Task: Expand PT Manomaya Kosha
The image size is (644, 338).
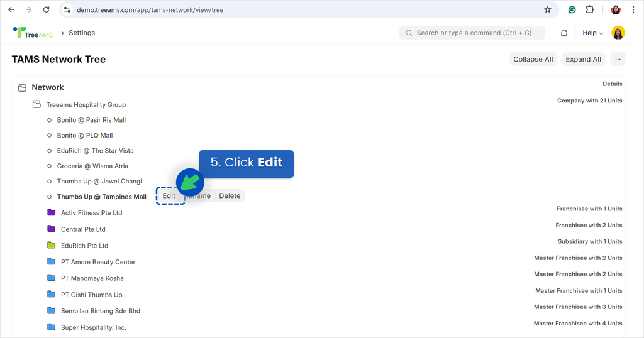Action: [x=92, y=278]
